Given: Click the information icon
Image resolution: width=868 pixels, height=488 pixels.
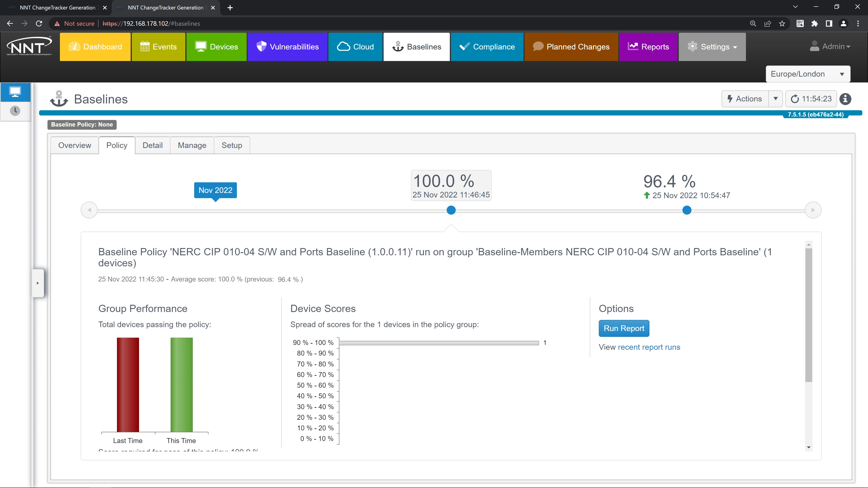Looking at the screenshot, I should point(845,99).
